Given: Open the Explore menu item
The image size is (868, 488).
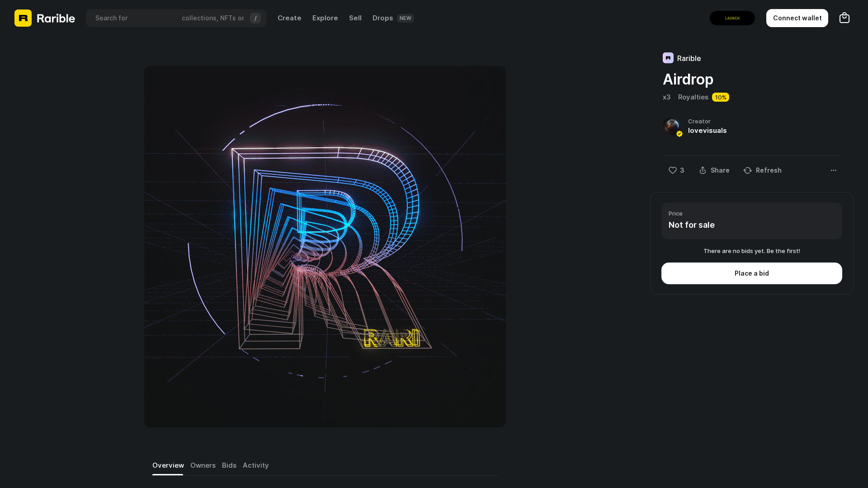Looking at the screenshot, I should (x=325, y=18).
